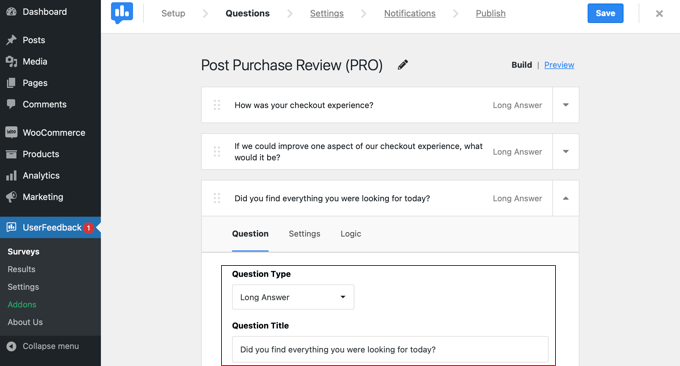Screen dimensions: 680x366
Task: Grab drag handle of find everything question
Action: click(217, 198)
